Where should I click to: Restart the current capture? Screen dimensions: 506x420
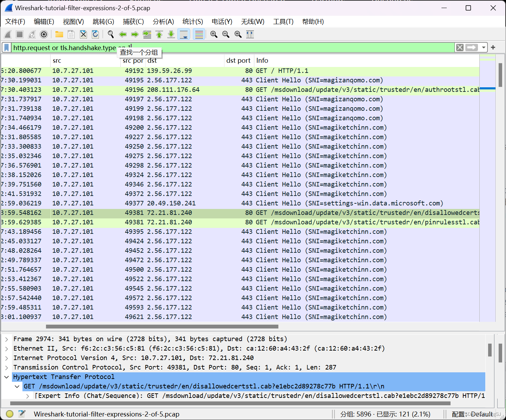tap(32, 34)
